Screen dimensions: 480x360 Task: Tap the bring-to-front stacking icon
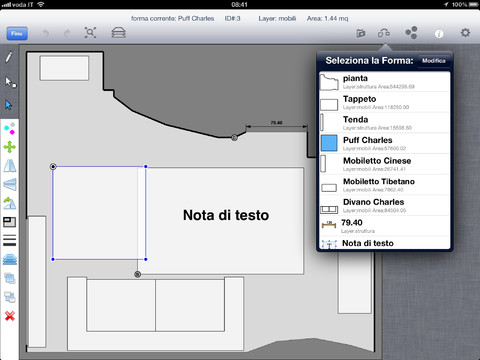pos(10,278)
